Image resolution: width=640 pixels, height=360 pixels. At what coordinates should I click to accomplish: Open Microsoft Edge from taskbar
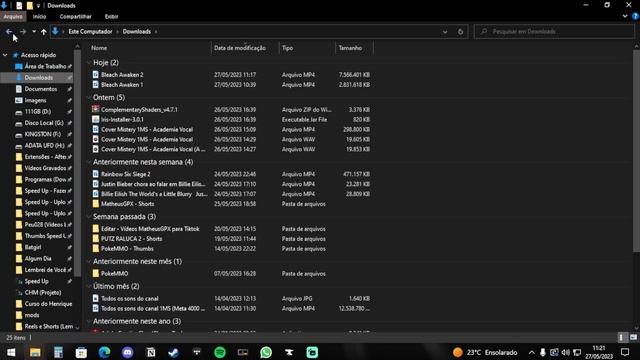pos(104,352)
